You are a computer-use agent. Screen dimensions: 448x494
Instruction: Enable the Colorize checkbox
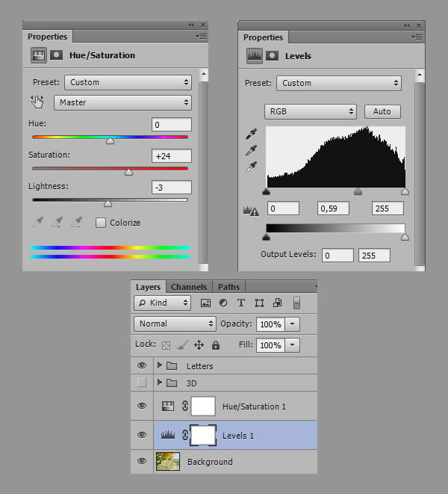click(101, 223)
